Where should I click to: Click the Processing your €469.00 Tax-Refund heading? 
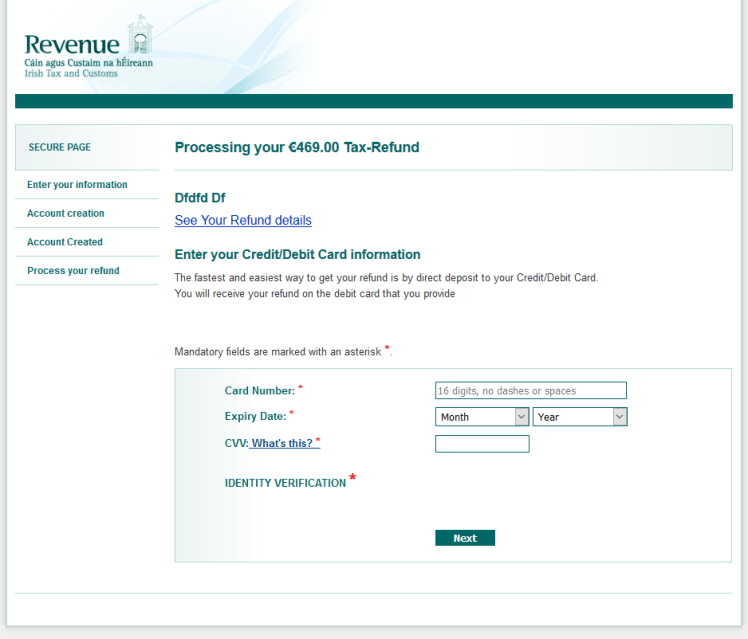pyautogui.click(x=297, y=148)
